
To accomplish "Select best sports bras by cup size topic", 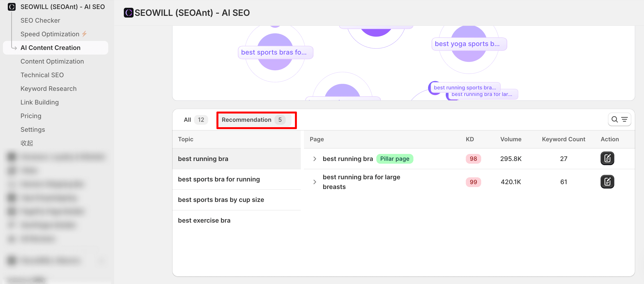I will coord(221,200).
